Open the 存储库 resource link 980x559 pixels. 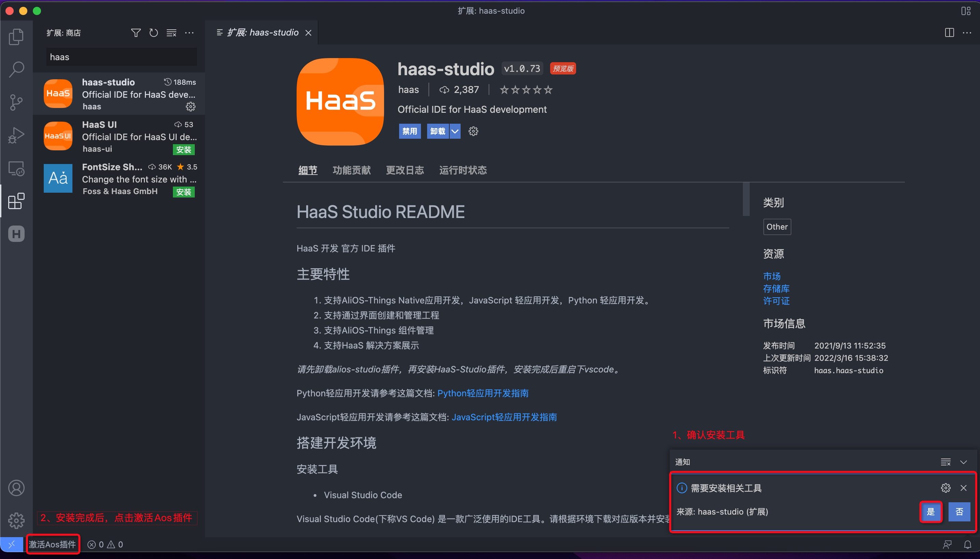(x=776, y=288)
